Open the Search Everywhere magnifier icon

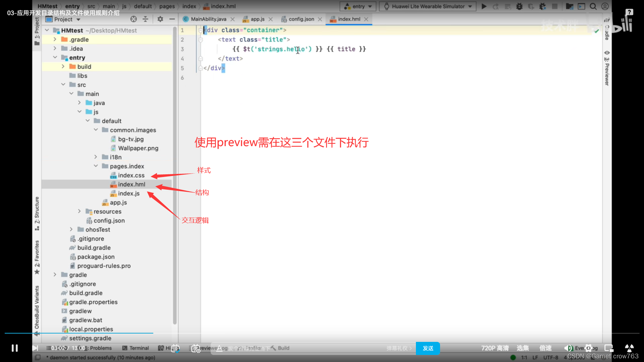pos(593,6)
